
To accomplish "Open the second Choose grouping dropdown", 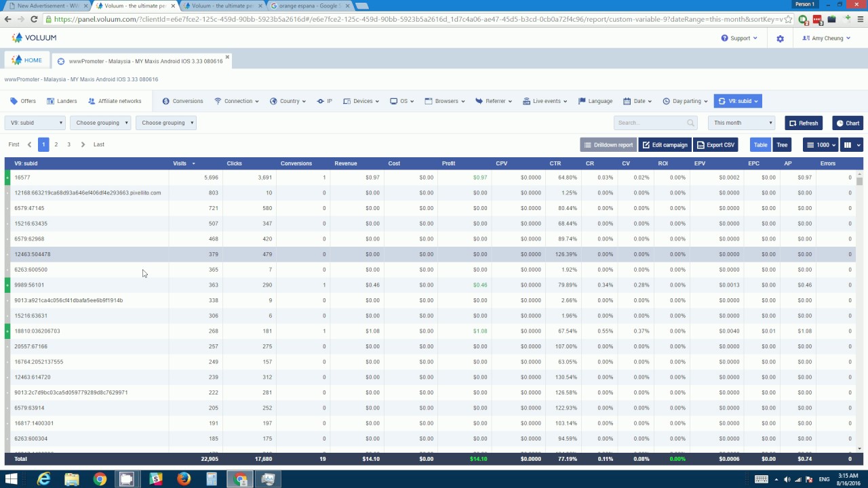I will point(166,123).
